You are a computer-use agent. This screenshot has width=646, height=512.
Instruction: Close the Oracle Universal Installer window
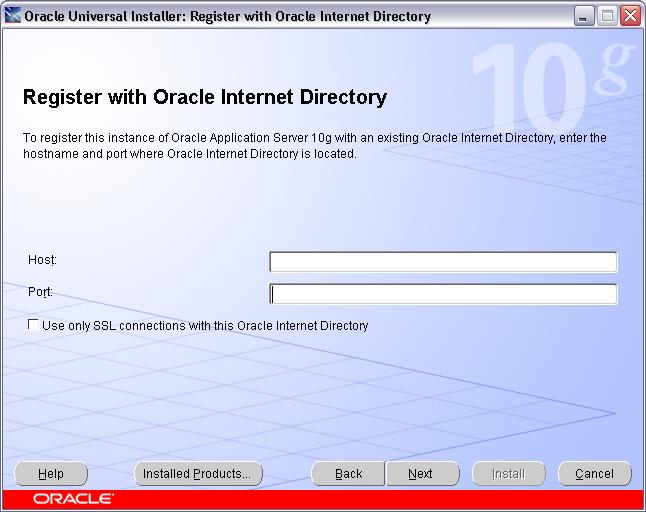[629, 16]
